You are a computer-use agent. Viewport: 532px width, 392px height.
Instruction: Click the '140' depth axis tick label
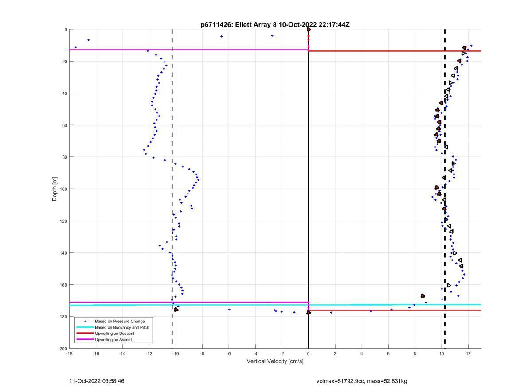(63, 253)
